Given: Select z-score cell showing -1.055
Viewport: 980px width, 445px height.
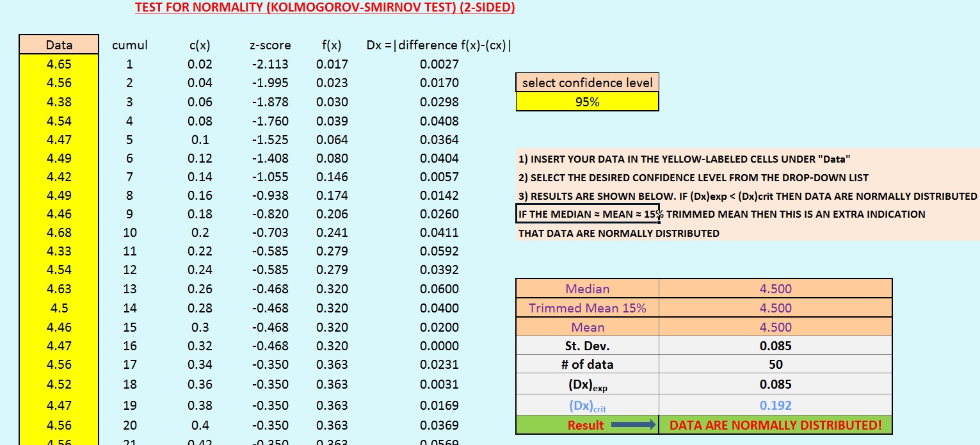Looking at the screenshot, I should 270,177.
